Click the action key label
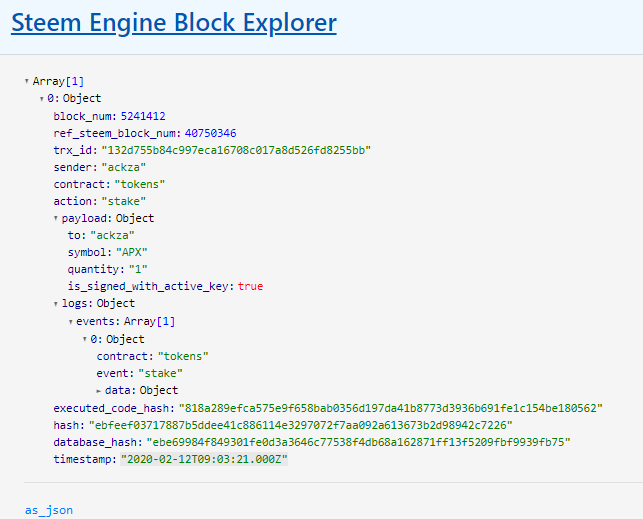This screenshot has height=519, width=643. [75, 201]
